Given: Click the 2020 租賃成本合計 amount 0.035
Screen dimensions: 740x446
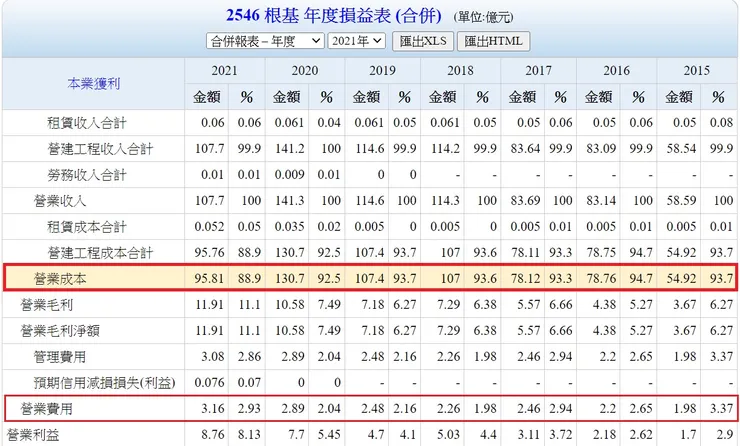Looking at the screenshot, I should [x=290, y=227].
